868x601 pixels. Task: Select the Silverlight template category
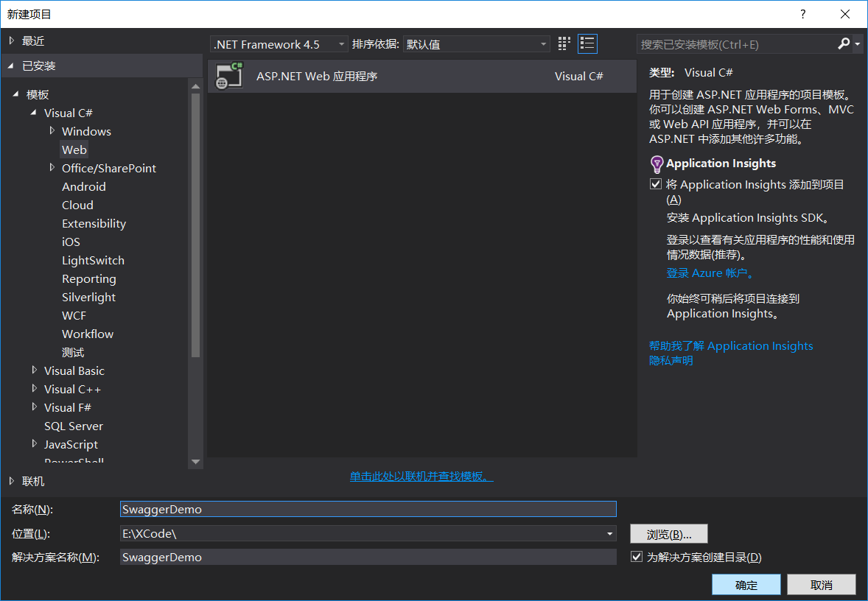(88, 297)
